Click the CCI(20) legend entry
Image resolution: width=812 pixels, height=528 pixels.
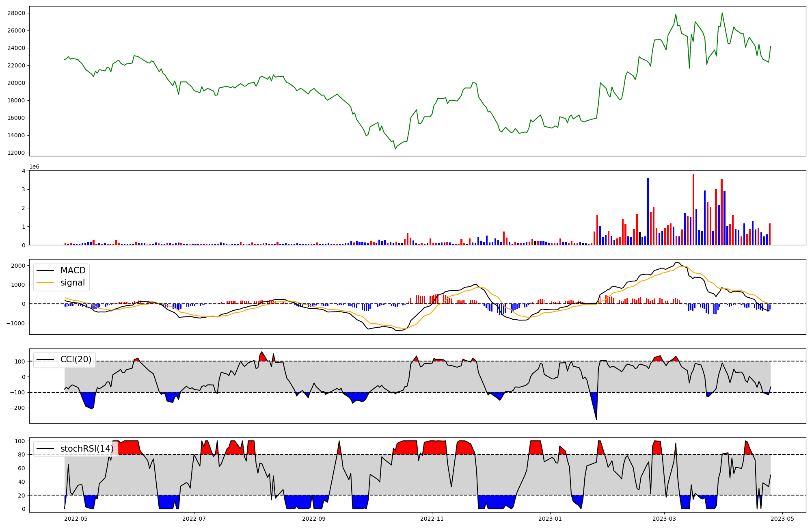(x=76, y=359)
